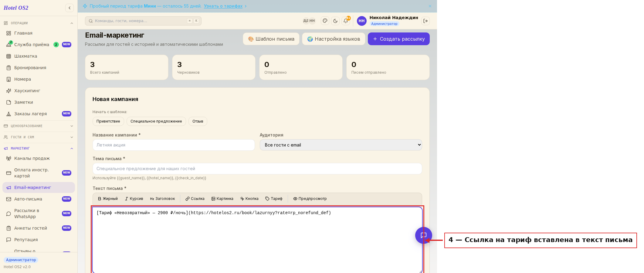
Task: Open notifications bell icon
Action: [x=346, y=21]
